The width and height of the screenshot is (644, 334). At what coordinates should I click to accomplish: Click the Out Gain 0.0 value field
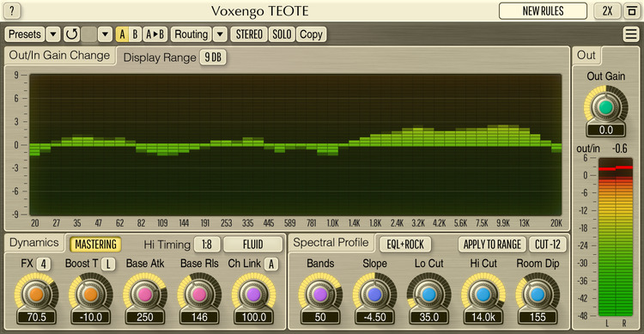[606, 131]
